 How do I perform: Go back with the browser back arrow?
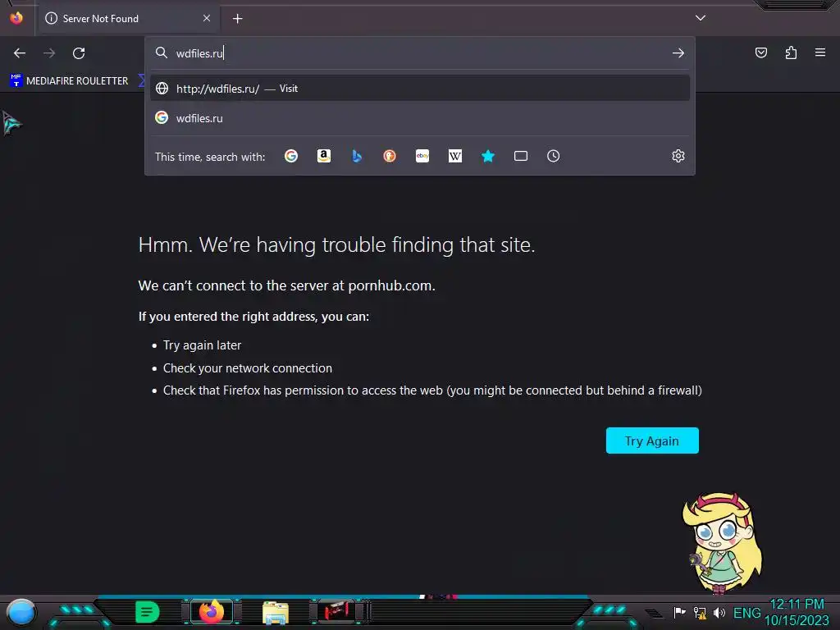[20, 53]
